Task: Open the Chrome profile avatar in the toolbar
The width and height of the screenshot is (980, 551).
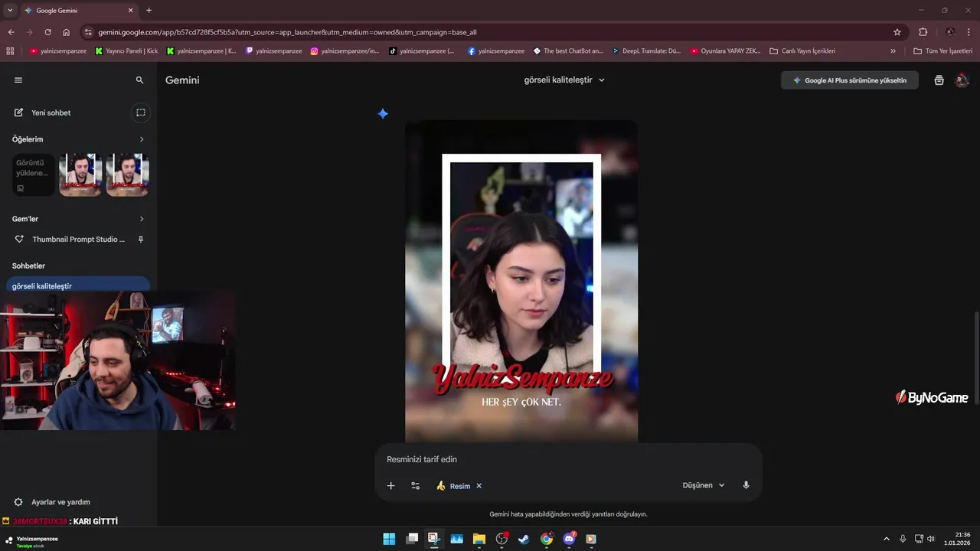Action: coord(950,32)
